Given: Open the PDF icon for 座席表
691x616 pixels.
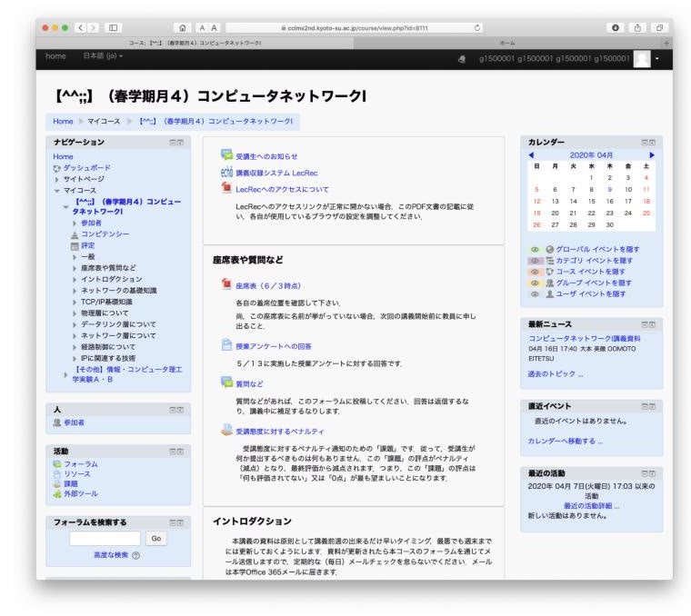Looking at the screenshot, I should tap(226, 284).
